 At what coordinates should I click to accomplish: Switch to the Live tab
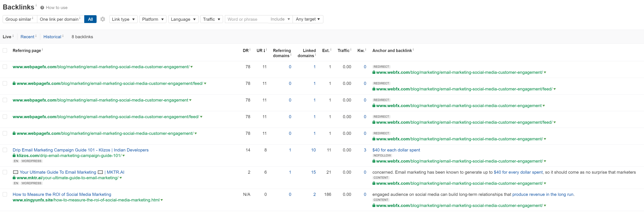(7, 37)
